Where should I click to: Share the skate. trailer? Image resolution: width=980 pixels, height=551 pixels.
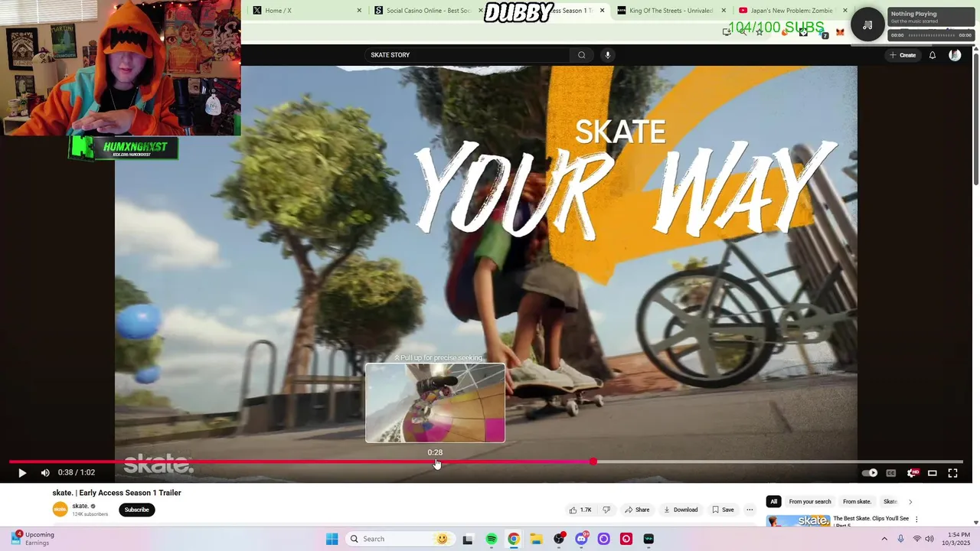click(x=637, y=510)
